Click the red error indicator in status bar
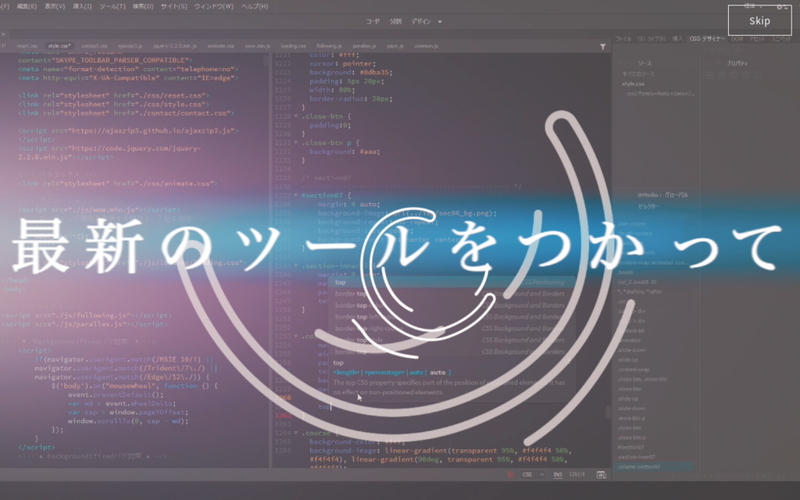Viewport: 800px width, 500px height. pos(510,474)
